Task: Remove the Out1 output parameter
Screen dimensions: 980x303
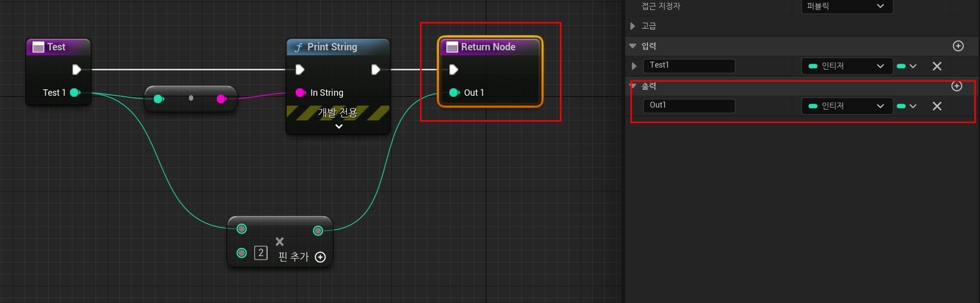Action: pos(937,106)
